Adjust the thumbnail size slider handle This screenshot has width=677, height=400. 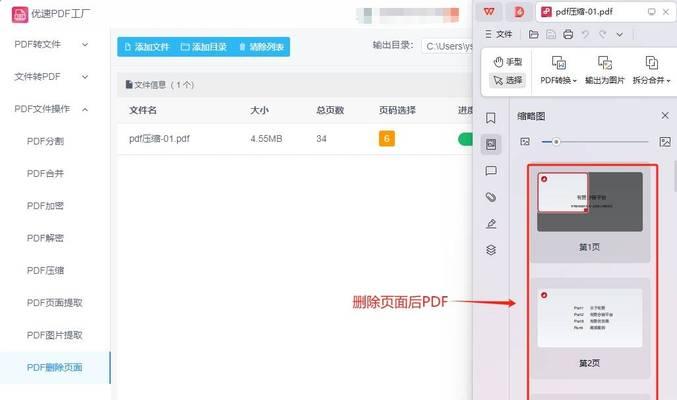coord(556,141)
